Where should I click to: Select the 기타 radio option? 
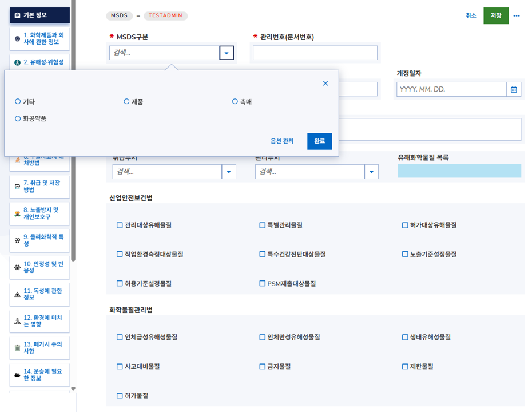[x=18, y=101]
